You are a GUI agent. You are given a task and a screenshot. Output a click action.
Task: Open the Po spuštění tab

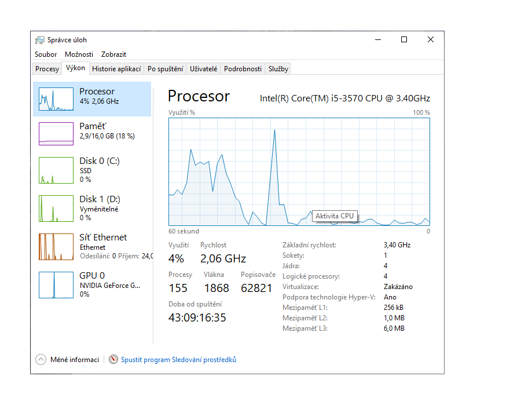coord(165,69)
